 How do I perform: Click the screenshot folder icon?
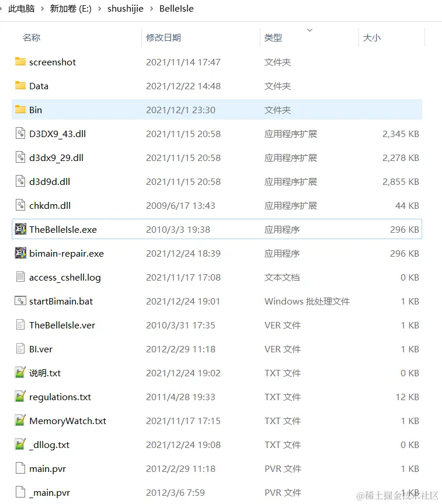[20, 62]
